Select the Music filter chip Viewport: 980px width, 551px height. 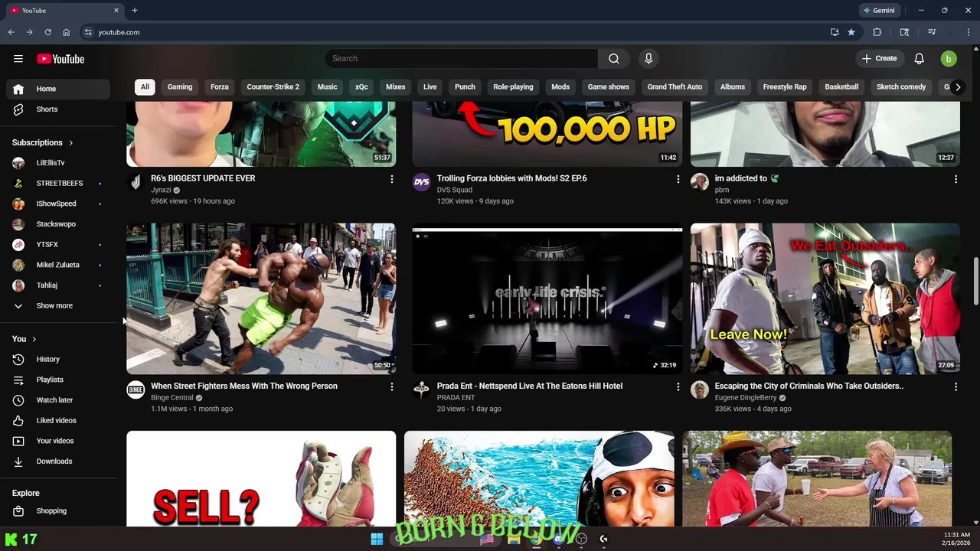click(327, 87)
